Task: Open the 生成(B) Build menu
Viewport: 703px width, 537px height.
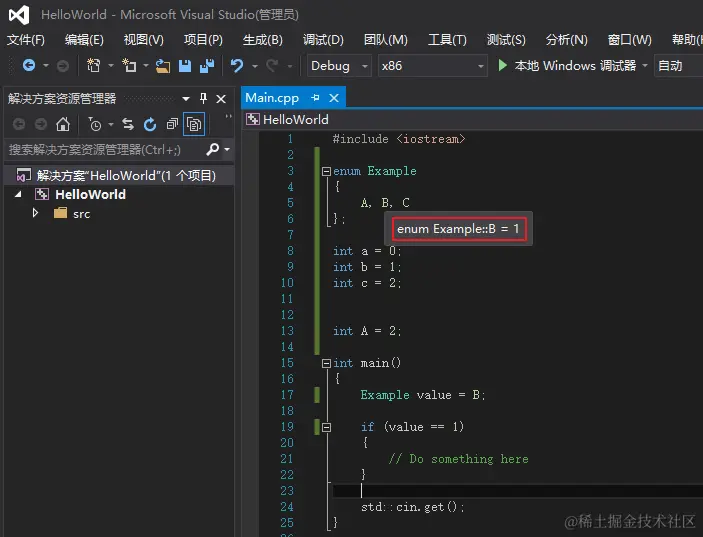Action: coord(263,40)
